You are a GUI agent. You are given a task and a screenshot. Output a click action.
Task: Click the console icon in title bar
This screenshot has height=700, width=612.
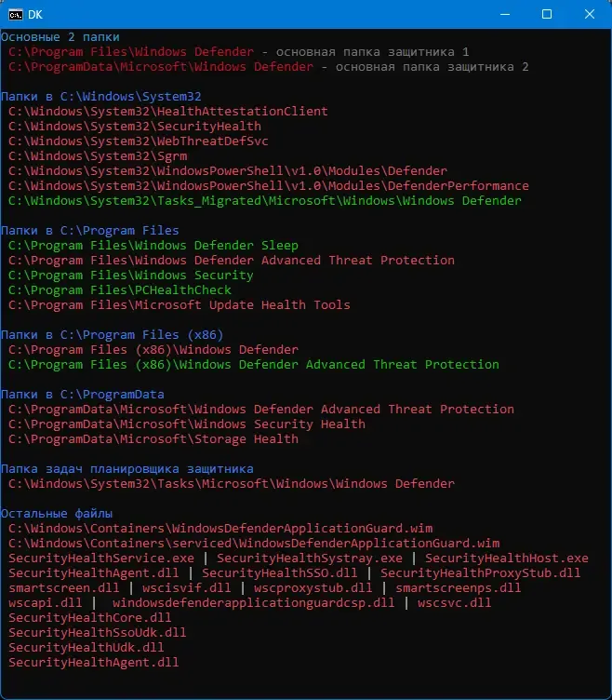click(17, 14)
